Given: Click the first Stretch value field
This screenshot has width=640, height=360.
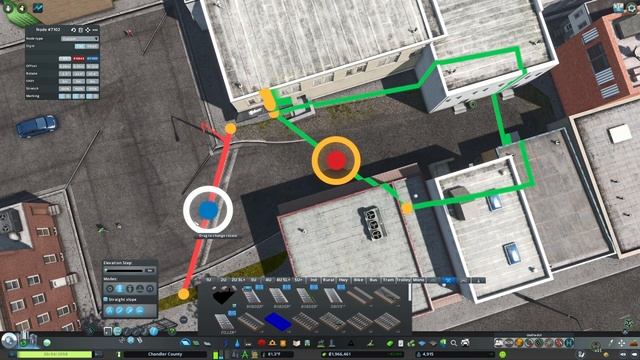Looking at the screenshot, I should coord(65,89).
